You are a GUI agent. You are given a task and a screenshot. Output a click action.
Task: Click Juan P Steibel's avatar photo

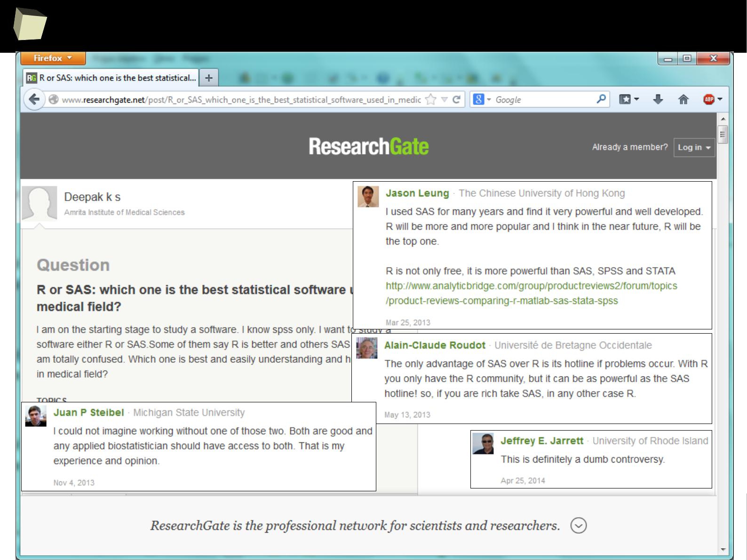(36, 416)
